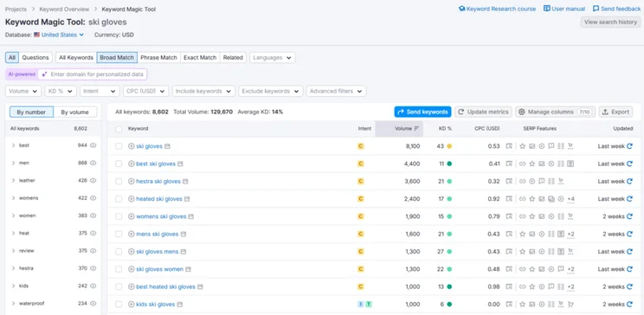
Task: Refresh metrics for best ski gloves row
Action: click(629, 164)
